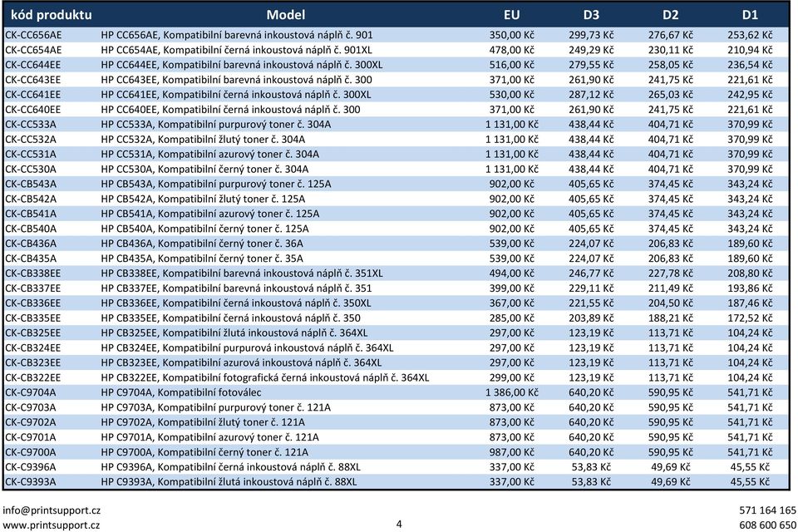Select product code CK-CC643EE

[32, 80]
